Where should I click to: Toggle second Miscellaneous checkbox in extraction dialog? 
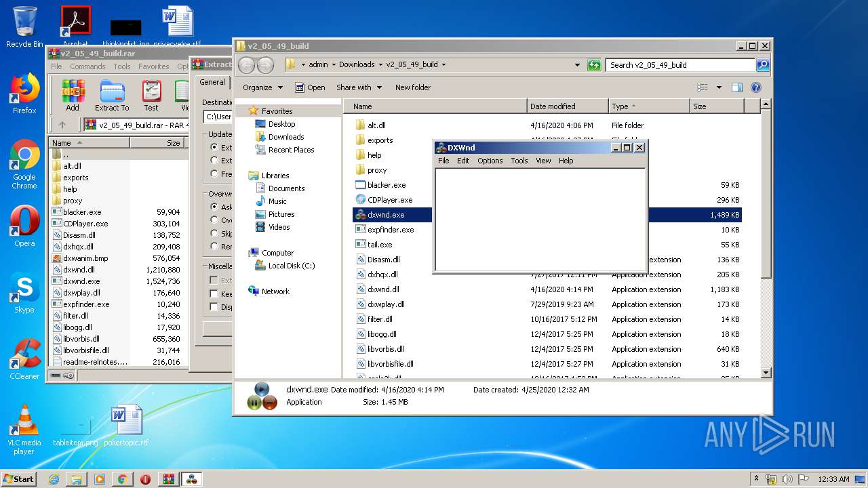click(x=214, y=293)
